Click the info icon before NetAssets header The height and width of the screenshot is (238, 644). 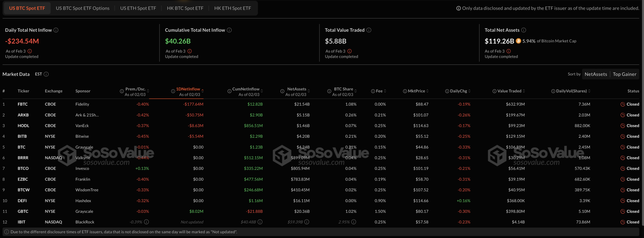[282, 91]
